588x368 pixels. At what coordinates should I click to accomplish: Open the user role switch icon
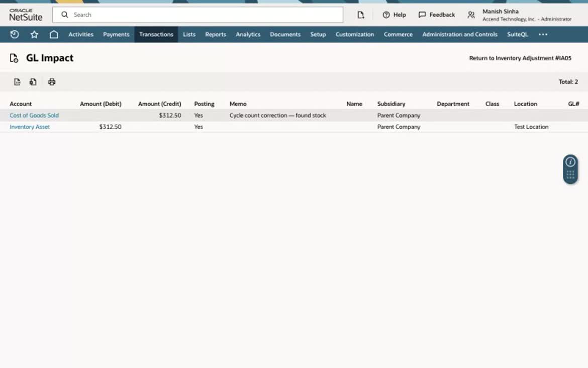click(x=471, y=15)
